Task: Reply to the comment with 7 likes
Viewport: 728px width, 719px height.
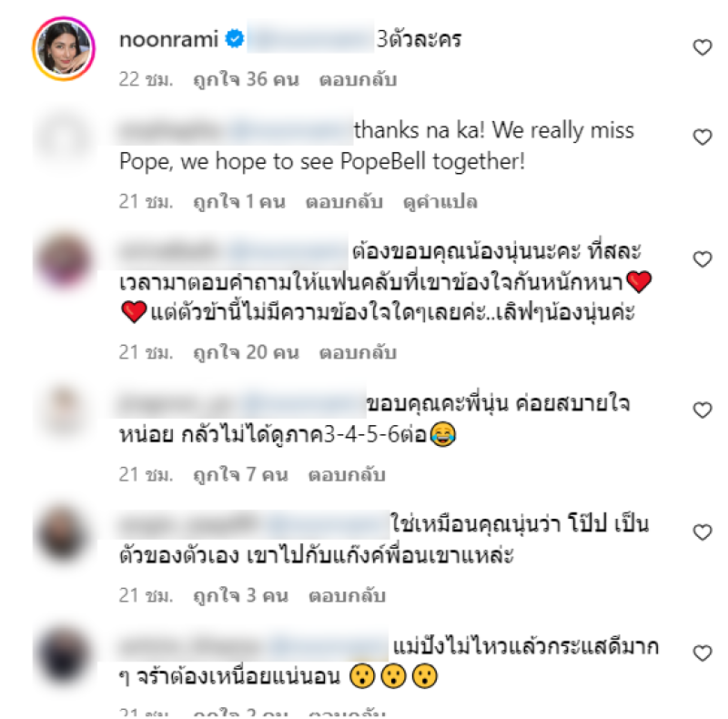Action: pos(348,475)
